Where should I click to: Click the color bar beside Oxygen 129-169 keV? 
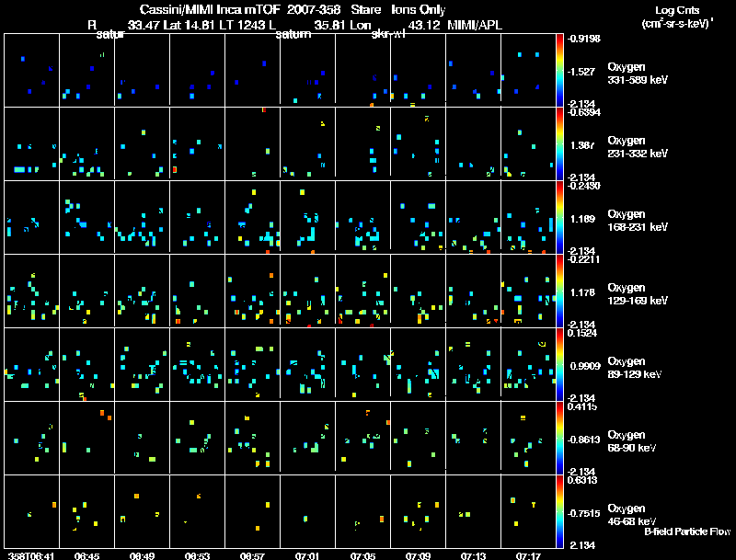[x=559, y=291]
